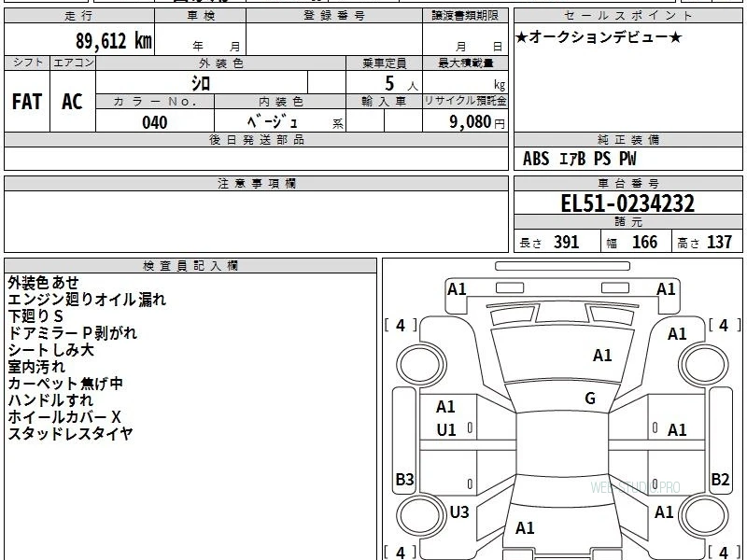Select the interior color ベージュ
This screenshot has height=560, width=747.
[273, 122]
